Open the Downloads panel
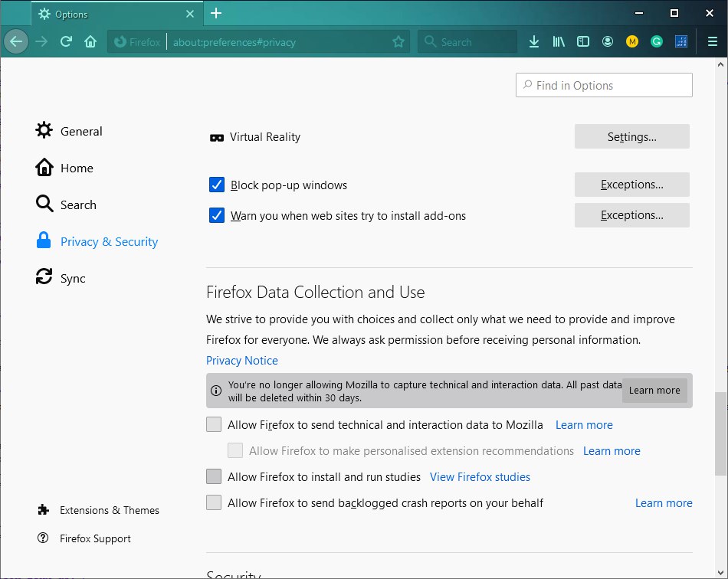The width and height of the screenshot is (728, 579). click(534, 42)
